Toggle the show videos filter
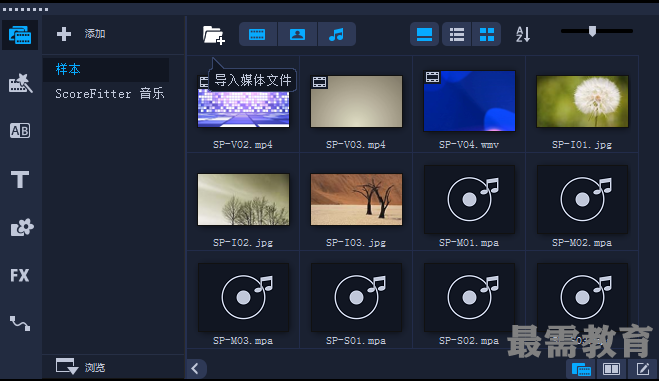 point(258,34)
